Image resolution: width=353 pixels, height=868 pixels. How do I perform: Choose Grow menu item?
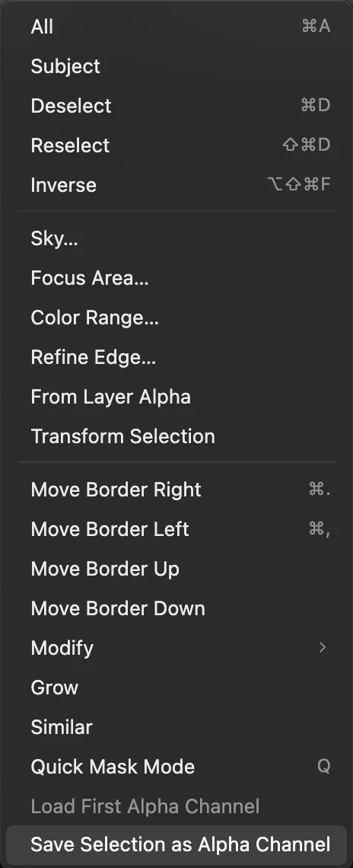(x=176, y=688)
